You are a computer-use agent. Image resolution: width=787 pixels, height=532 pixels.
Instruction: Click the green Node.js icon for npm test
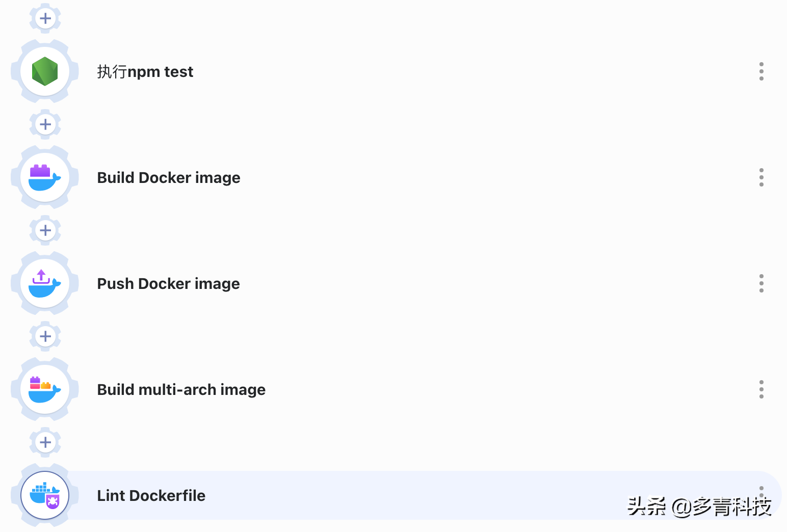point(45,71)
